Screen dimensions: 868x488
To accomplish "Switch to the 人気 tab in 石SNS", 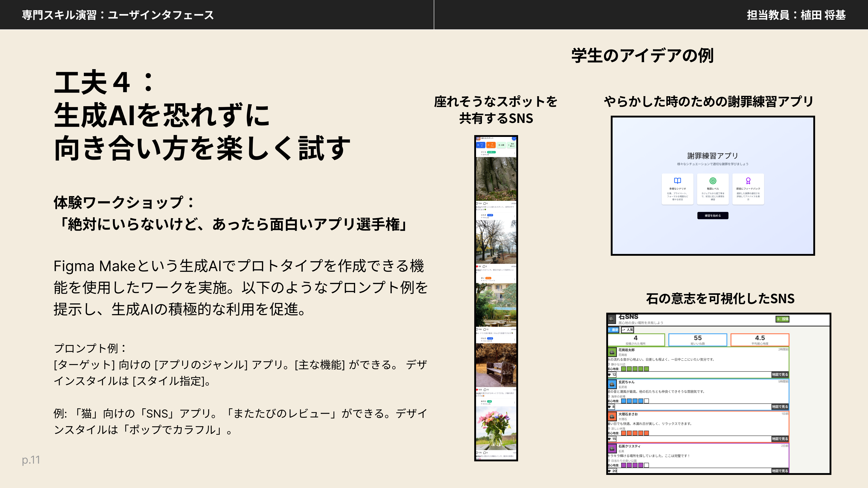I will (627, 330).
